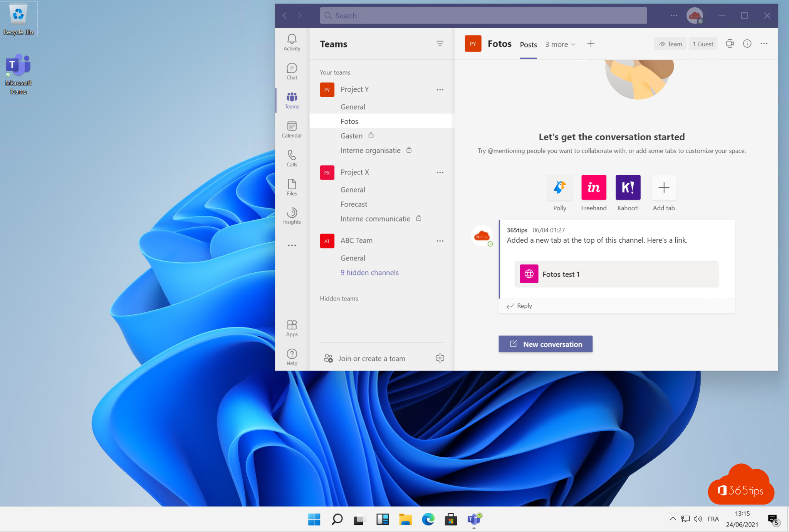Click the Meet video camera icon
This screenshot has height=532, width=789.
(x=730, y=44)
